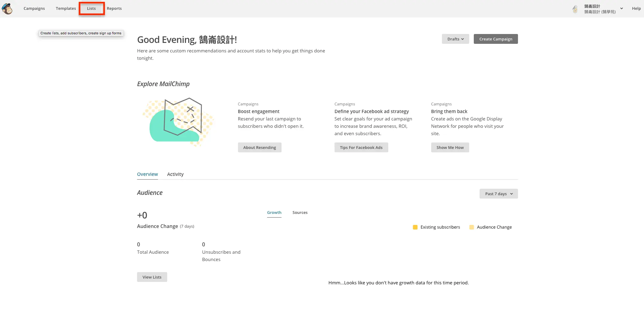This screenshot has width=644, height=315.
Task: Select the Growth tab
Action: pos(274,212)
